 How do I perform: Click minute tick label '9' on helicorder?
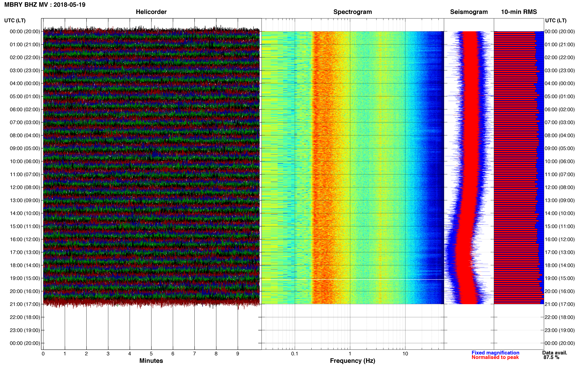click(238, 354)
